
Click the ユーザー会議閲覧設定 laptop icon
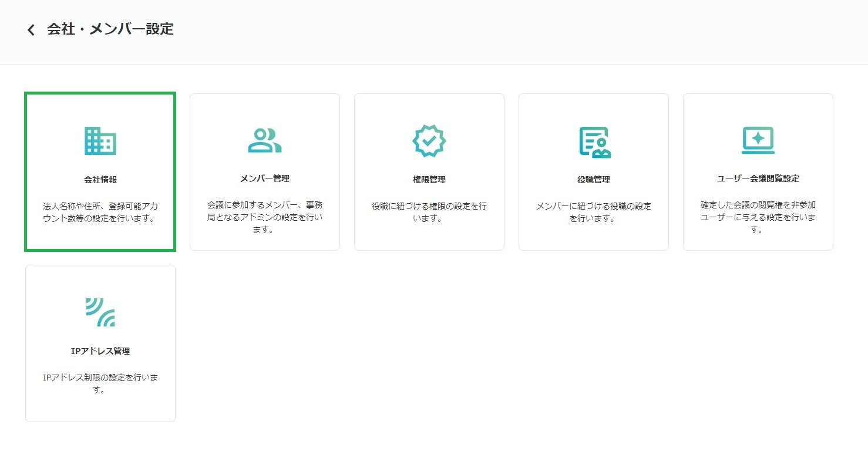(x=758, y=140)
